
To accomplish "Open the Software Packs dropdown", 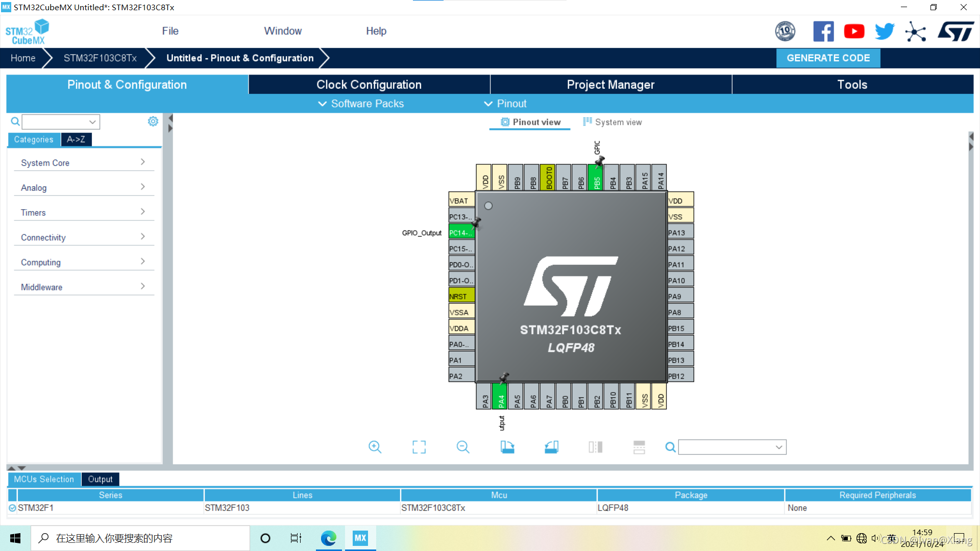I will 361,104.
